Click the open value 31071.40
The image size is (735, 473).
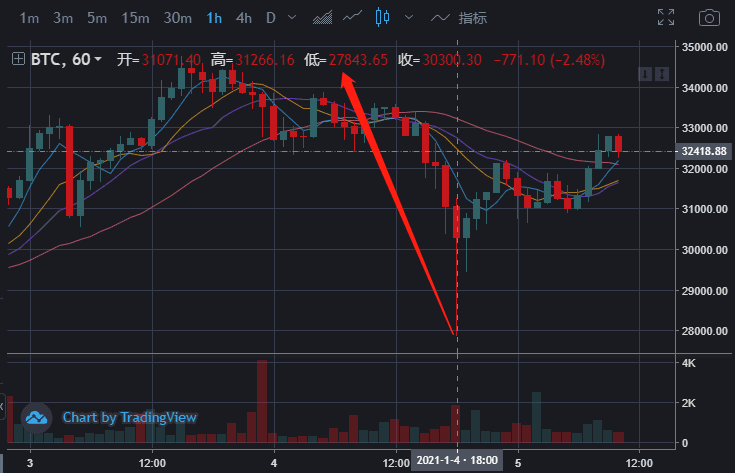point(171,60)
